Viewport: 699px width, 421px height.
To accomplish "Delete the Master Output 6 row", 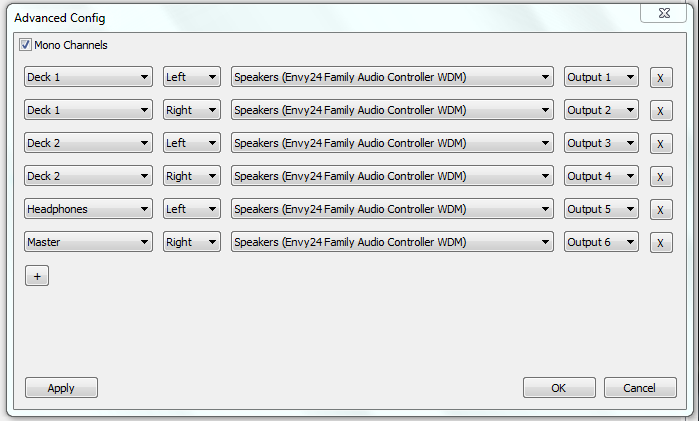I will [661, 243].
